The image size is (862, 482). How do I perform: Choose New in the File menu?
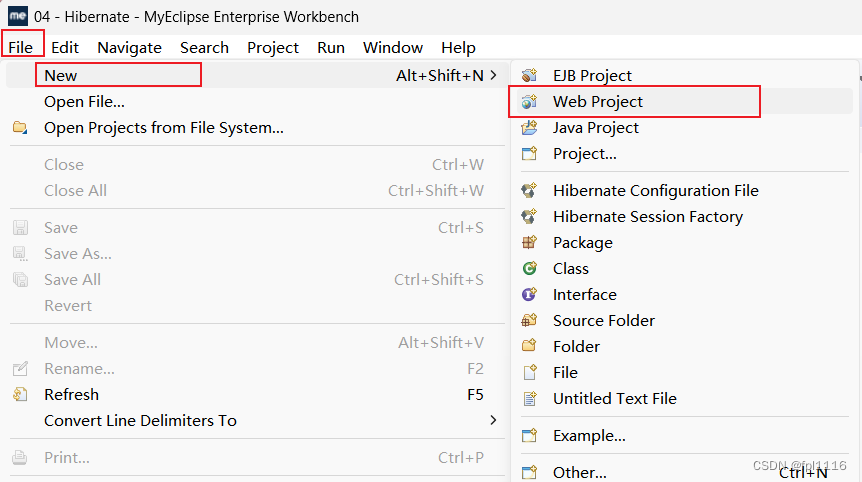point(255,75)
